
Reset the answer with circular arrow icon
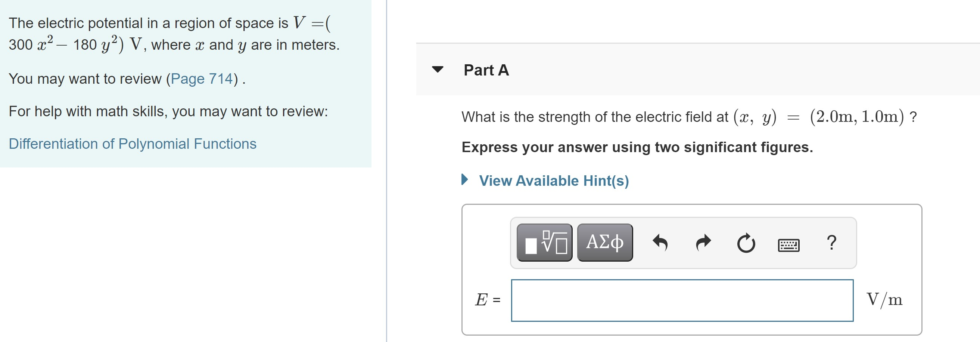click(746, 243)
